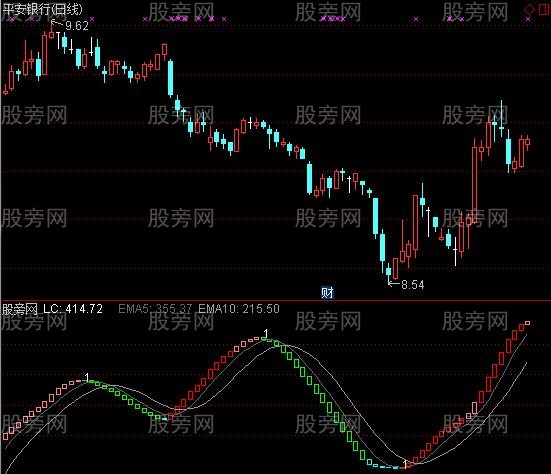Click the EMA5: 355.37 indicator label

click(x=155, y=309)
